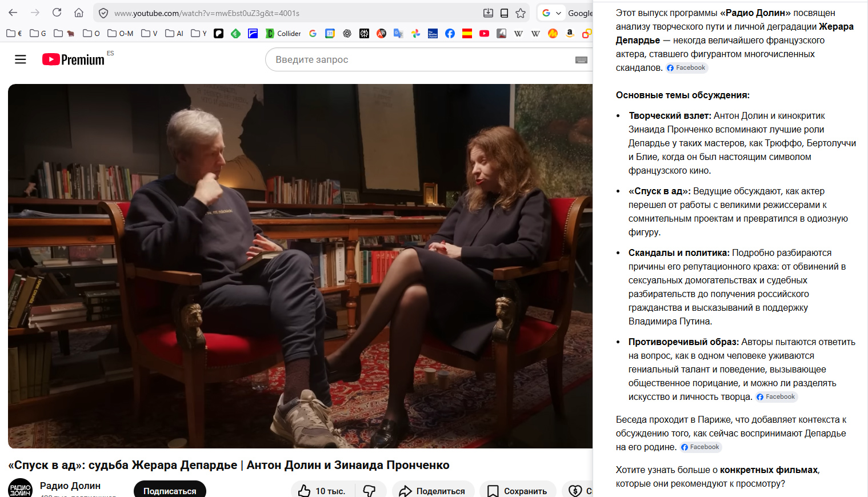Open the Y bookmarks folder
868x497 pixels.
coord(199,33)
